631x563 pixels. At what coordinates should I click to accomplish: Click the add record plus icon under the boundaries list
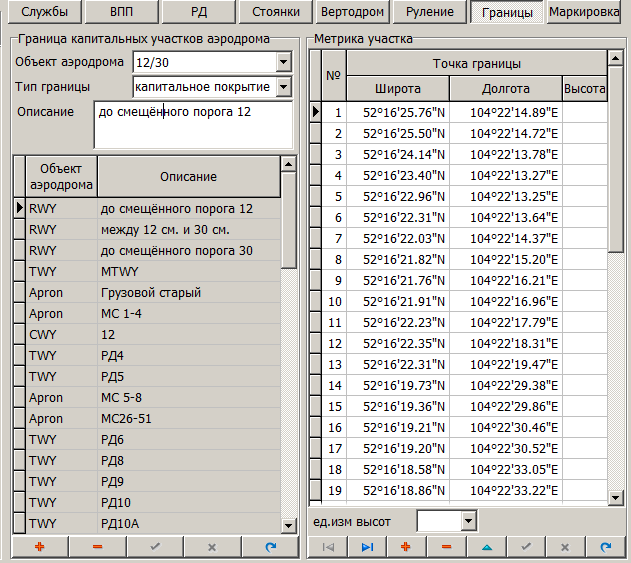[40, 548]
